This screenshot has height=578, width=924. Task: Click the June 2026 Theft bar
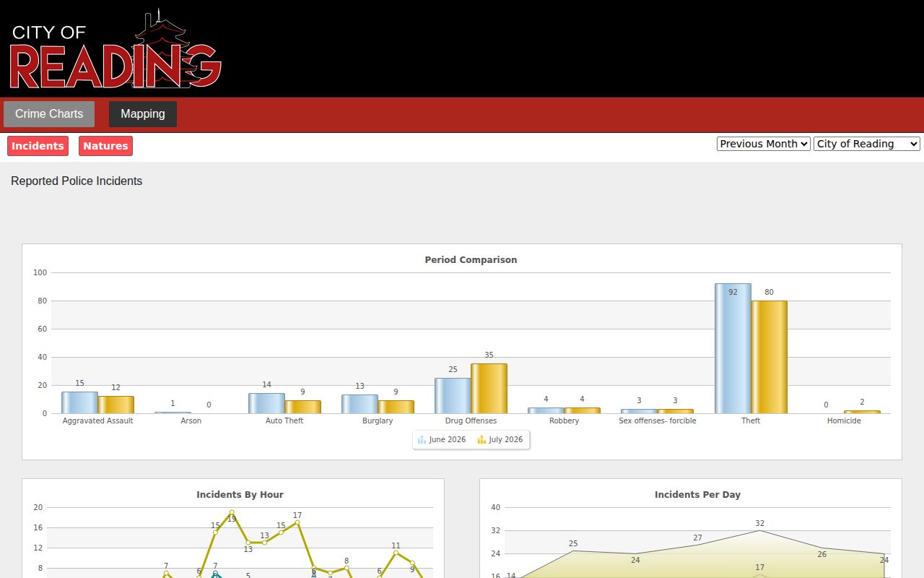coord(733,348)
